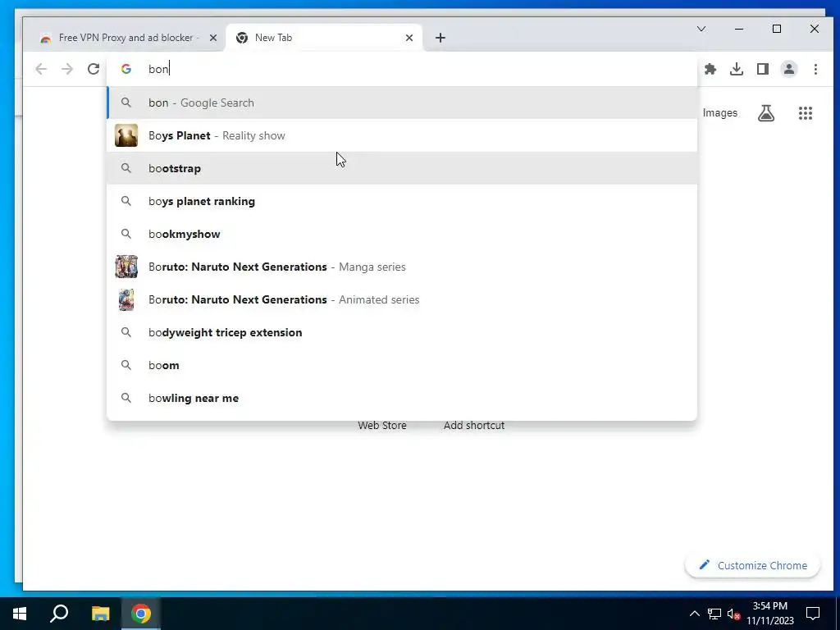Select 'bodyweight tricep extension' suggestion
840x630 pixels.
pyautogui.click(x=402, y=332)
